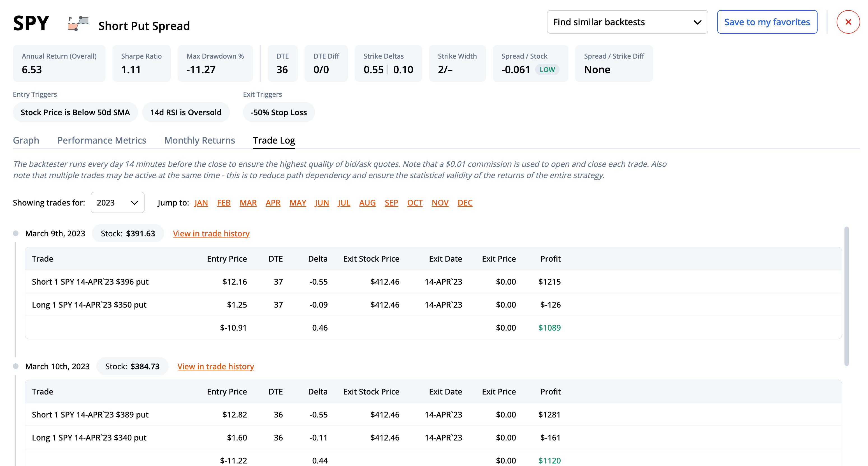Close the backtest panel with red X
Image resolution: width=868 pixels, height=466 pixels.
848,22
